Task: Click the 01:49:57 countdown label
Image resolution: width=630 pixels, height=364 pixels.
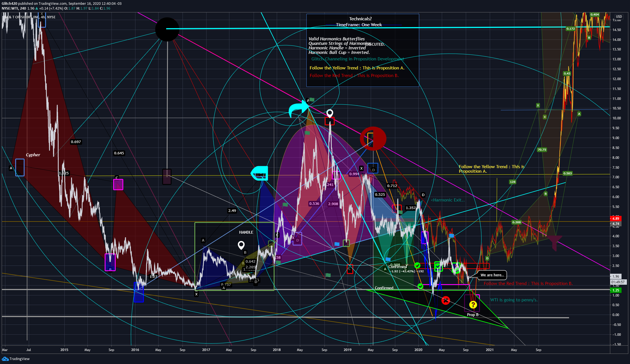Action: tap(618, 282)
